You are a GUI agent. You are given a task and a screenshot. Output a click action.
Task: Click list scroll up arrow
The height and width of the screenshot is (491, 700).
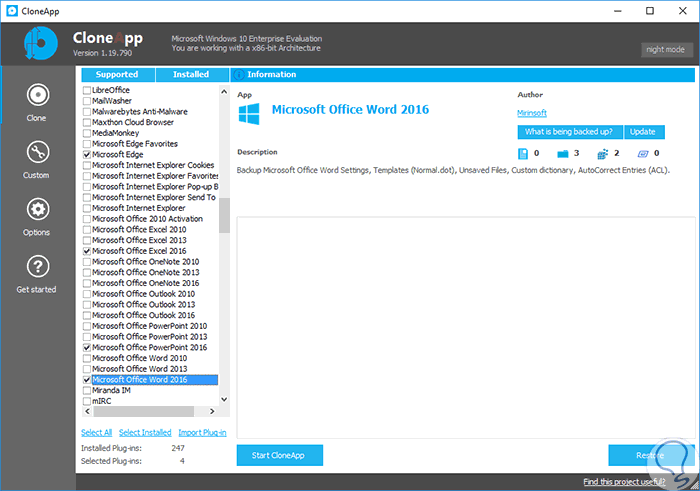224,92
